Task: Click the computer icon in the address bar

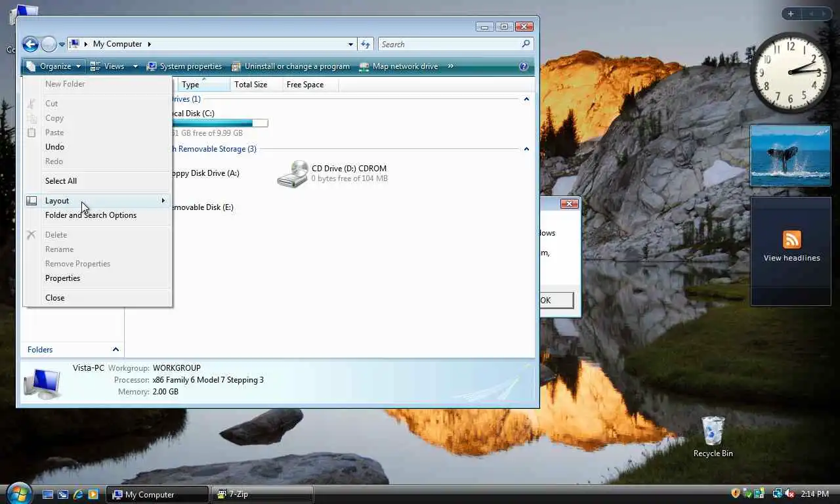Action: [75, 44]
